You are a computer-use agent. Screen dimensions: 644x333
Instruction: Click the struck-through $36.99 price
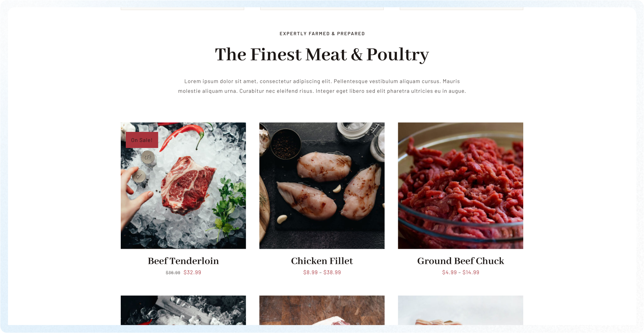(173, 273)
